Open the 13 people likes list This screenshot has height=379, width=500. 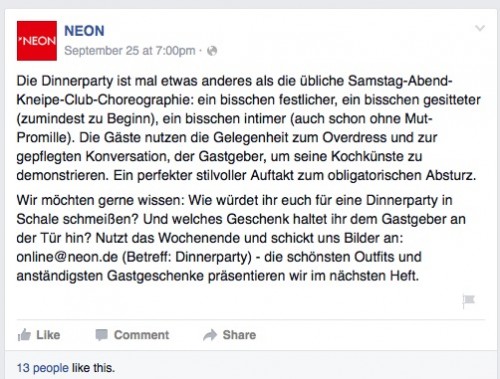click(43, 368)
